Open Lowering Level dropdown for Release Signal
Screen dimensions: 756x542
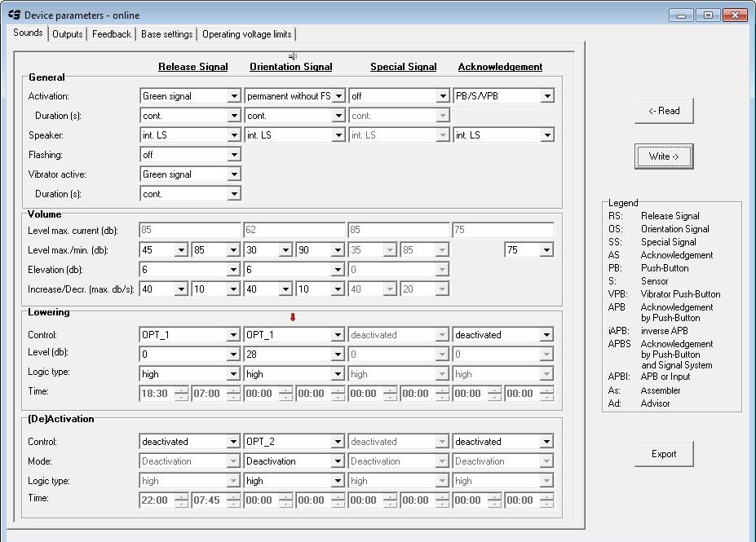(x=189, y=354)
